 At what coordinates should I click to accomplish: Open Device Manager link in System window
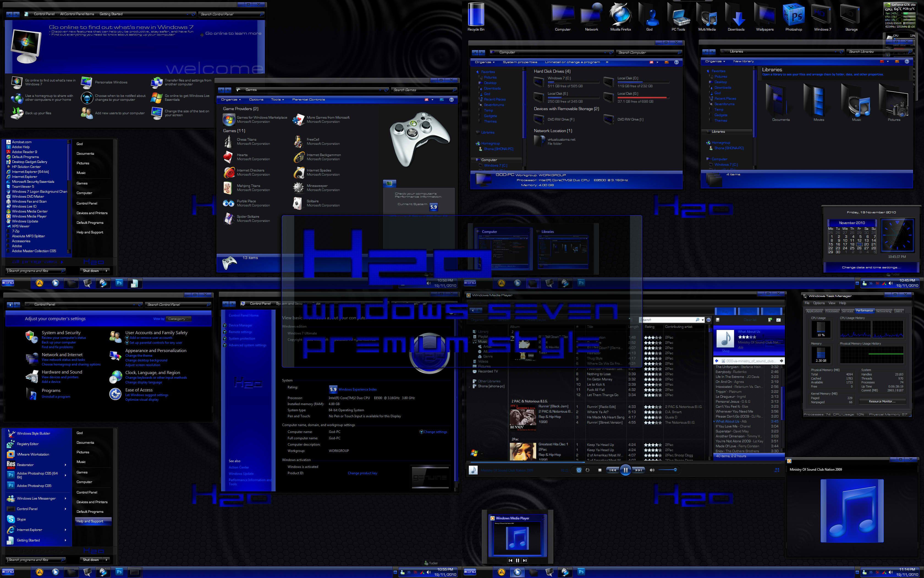pos(240,325)
